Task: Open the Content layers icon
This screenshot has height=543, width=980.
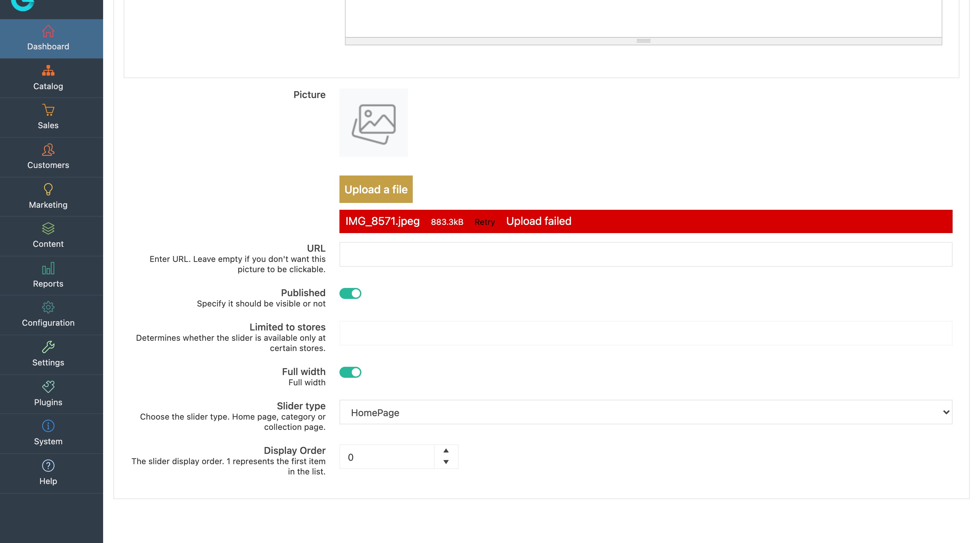Action: point(48,228)
